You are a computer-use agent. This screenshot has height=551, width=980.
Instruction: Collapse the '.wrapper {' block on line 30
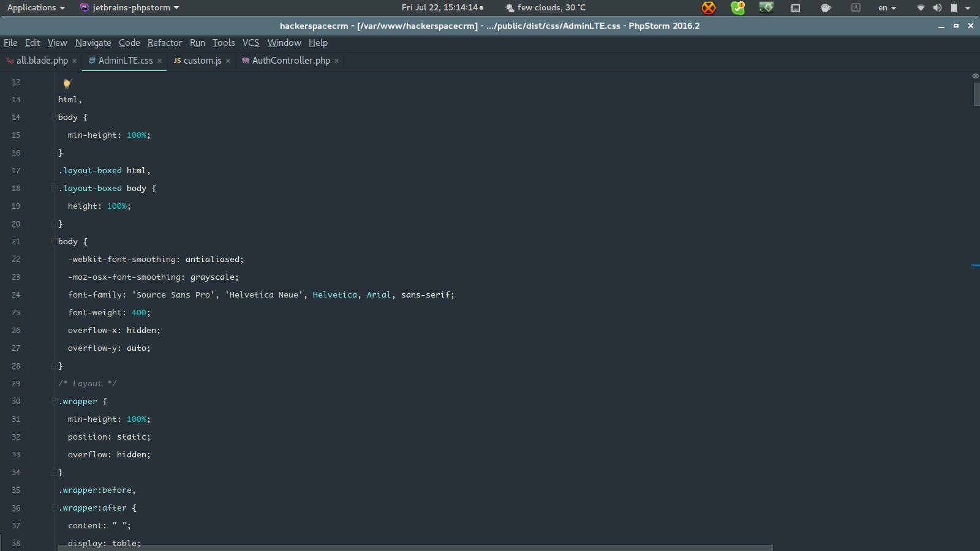53,400
